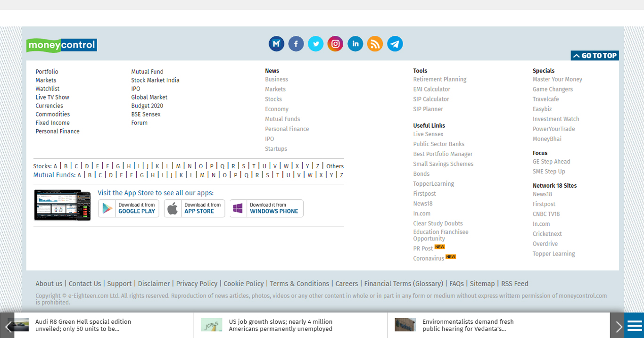Open the Twitter social icon
Screen dimensions: 644x338
point(316,44)
